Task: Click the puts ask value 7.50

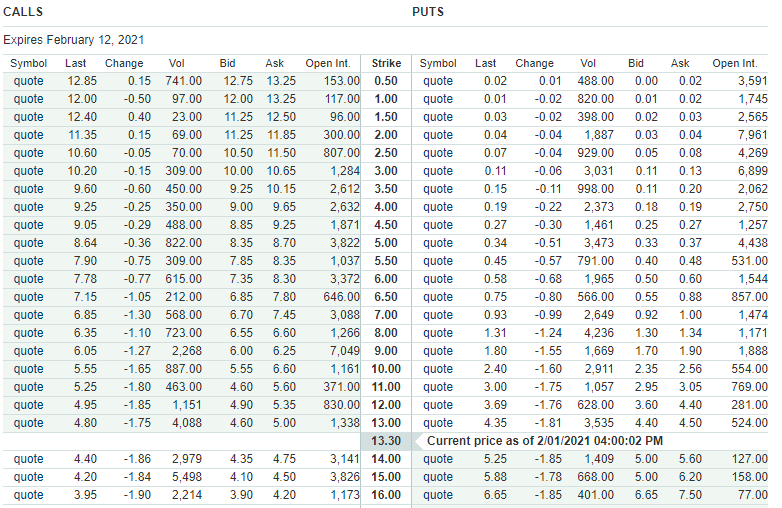Action: [x=690, y=495]
